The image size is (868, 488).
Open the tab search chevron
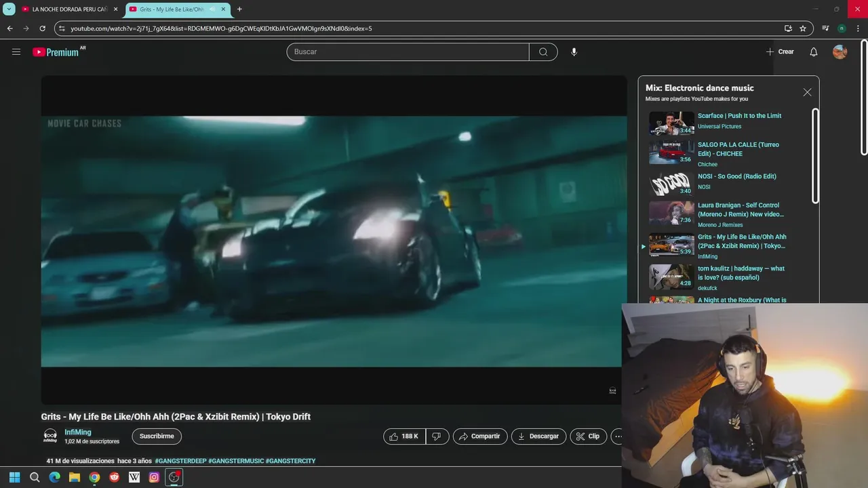[x=9, y=9]
